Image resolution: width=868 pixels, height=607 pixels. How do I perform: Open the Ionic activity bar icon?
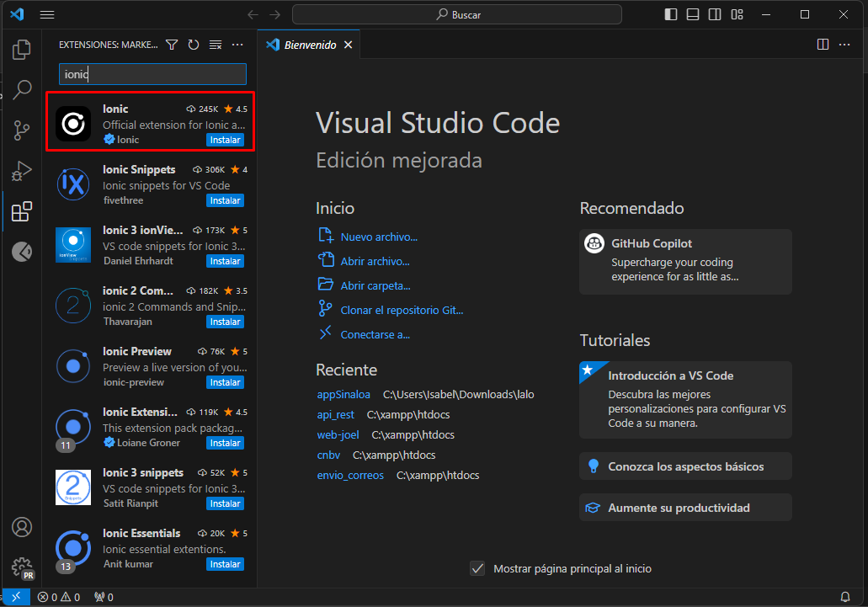coord(22,252)
